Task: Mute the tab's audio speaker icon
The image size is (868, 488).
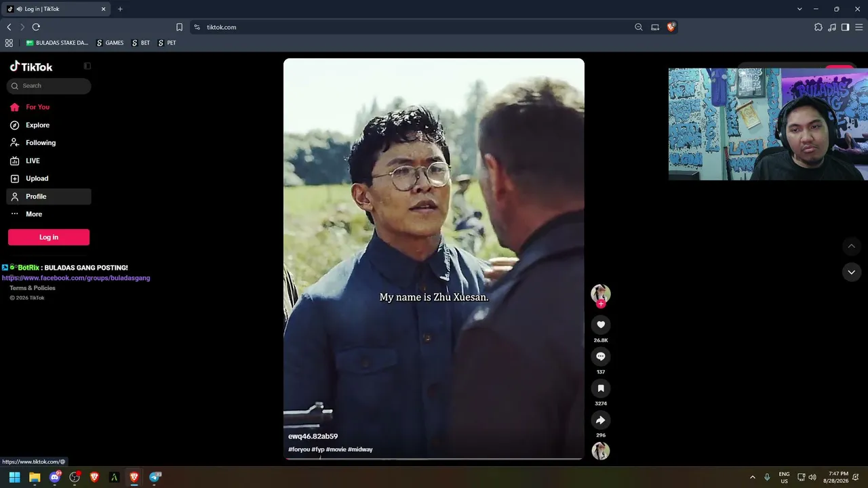Action: click(18, 9)
